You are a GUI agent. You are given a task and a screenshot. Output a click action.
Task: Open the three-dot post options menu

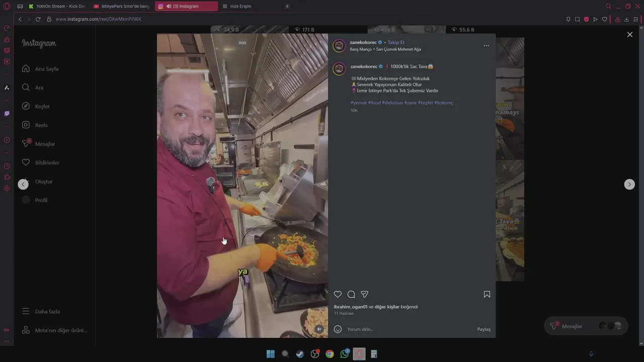tap(486, 45)
